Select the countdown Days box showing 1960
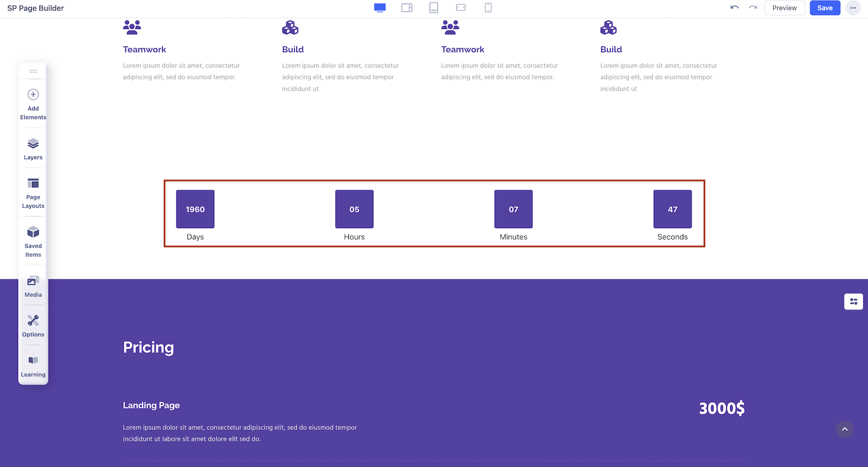 pos(195,209)
